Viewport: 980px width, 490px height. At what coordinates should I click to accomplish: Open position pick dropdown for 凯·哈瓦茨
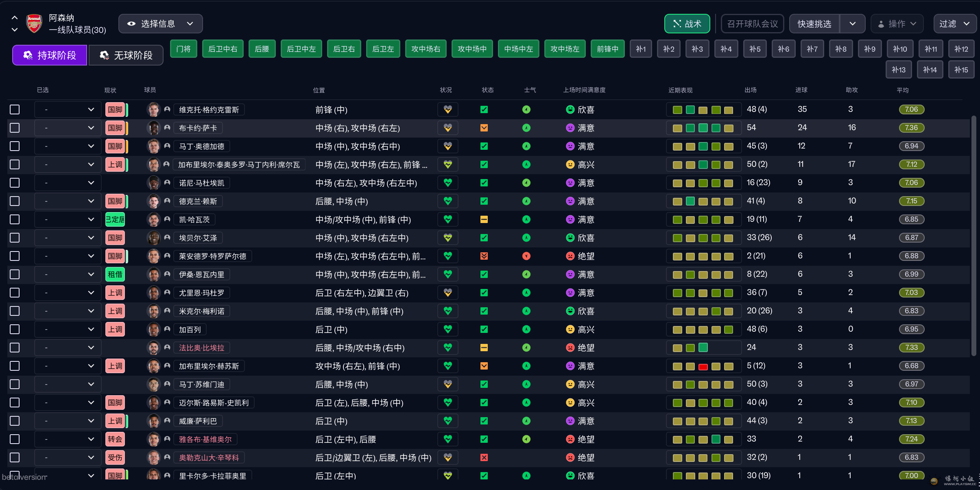pyautogui.click(x=68, y=219)
